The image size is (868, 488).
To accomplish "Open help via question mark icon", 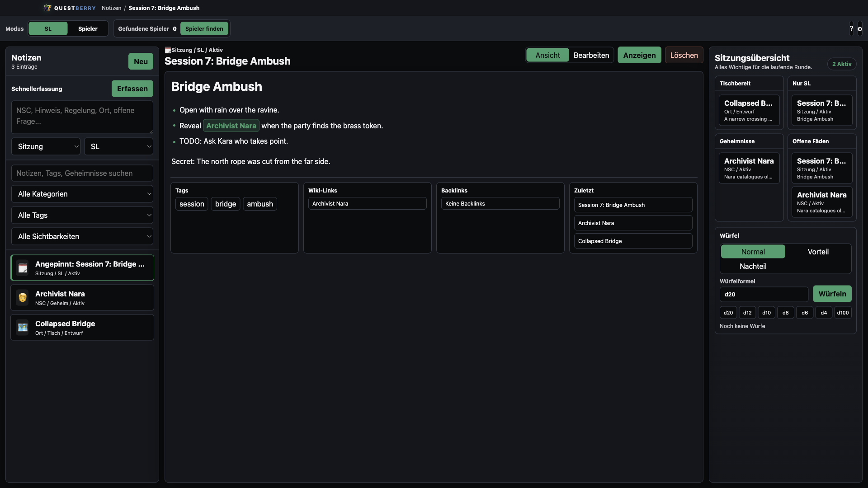I will coord(851,28).
